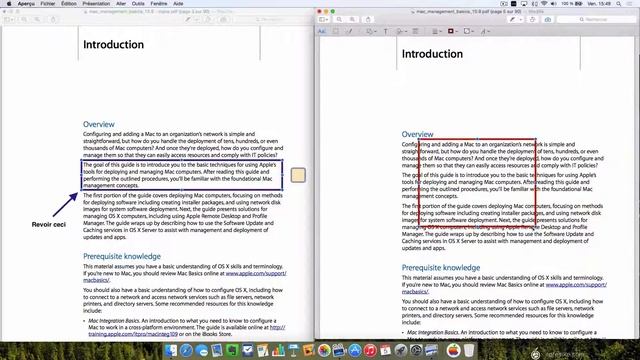Open highlight color dropdown arrow in right window
Image resolution: width=640 pixels, height=360 pixels.
pyautogui.click(x=520, y=19)
